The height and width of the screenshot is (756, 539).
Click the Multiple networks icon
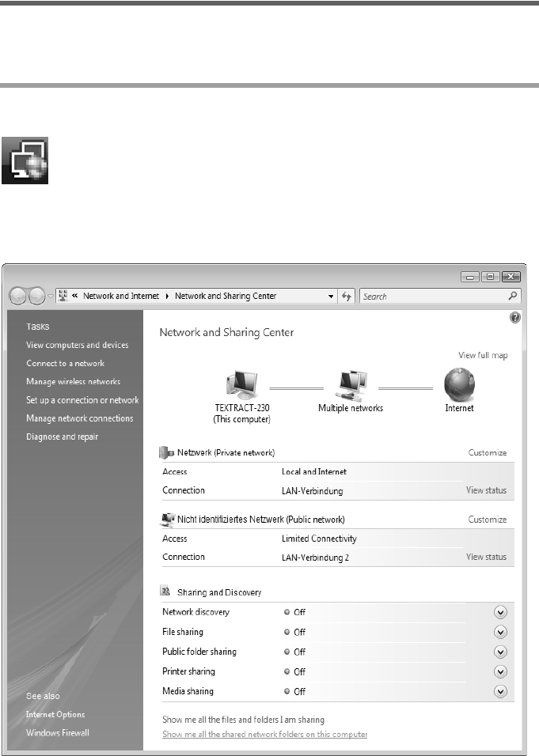[x=351, y=385]
